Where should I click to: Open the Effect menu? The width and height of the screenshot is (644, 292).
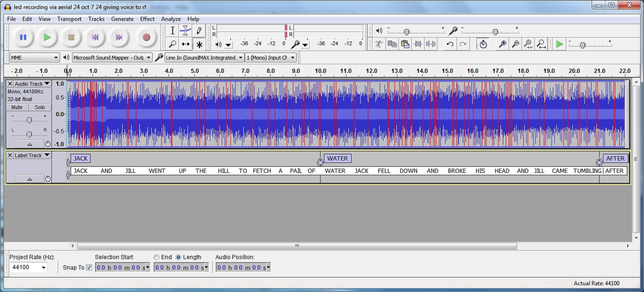[147, 19]
